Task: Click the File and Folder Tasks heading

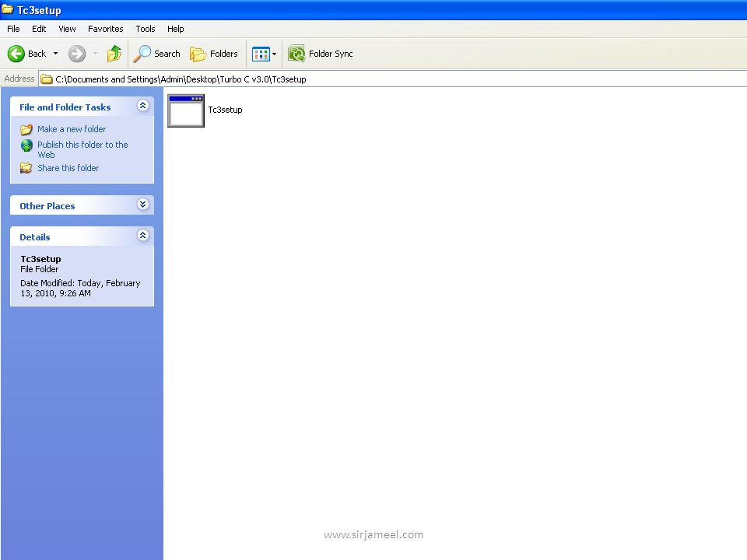Action: pyautogui.click(x=65, y=107)
